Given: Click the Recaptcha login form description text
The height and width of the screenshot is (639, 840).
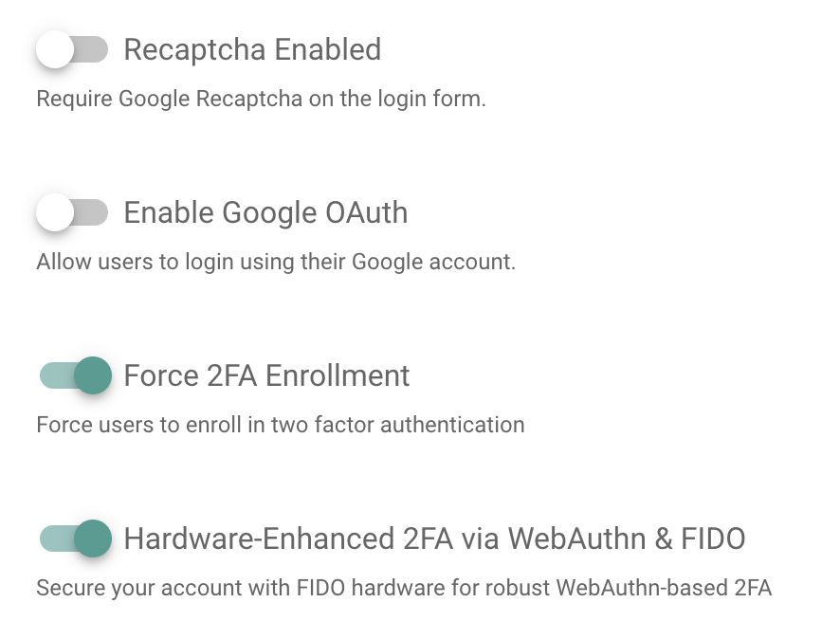Looking at the screenshot, I should (261, 99).
